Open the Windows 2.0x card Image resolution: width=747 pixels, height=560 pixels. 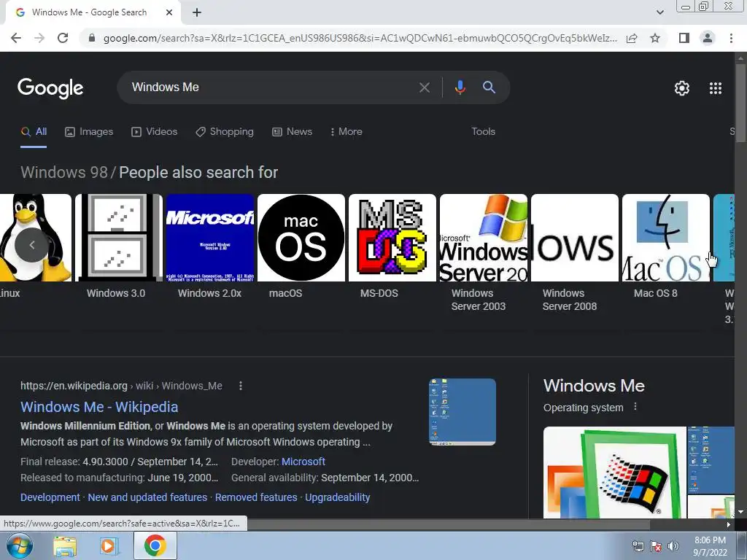pyautogui.click(x=209, y=246)
